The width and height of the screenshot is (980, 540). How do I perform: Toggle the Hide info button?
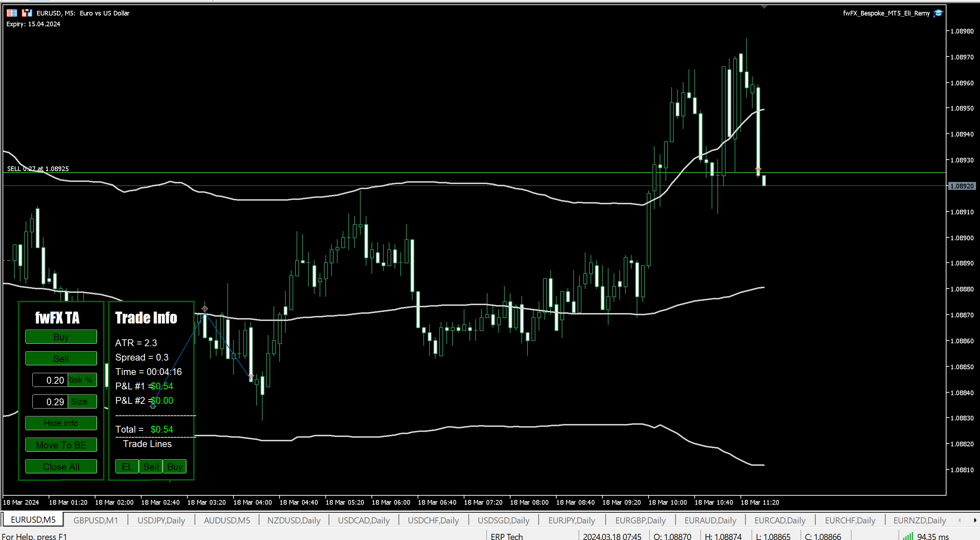pyautogui.click(x=61, y=423)
